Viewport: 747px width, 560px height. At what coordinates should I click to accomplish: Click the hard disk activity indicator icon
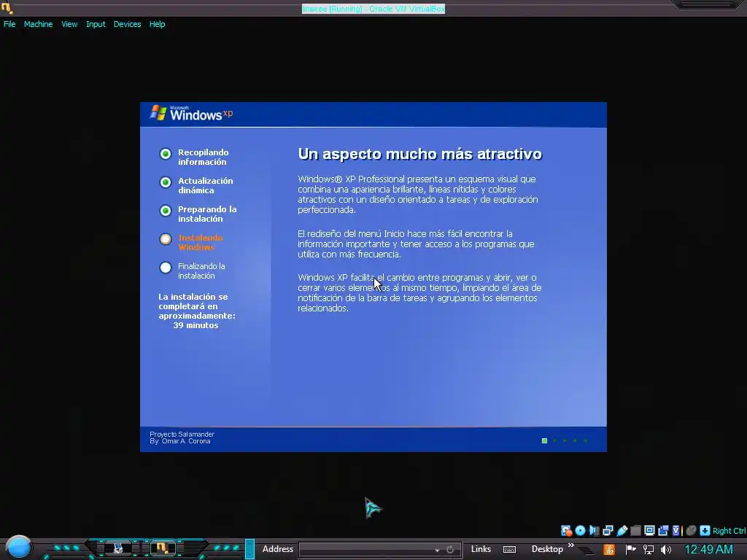coord(566,531)
